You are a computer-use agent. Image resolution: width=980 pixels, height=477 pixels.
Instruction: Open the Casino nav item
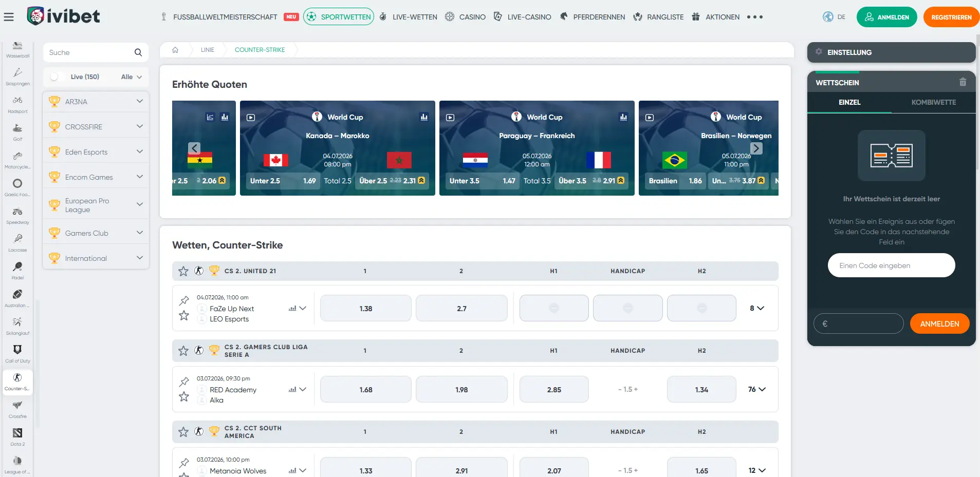click(x=465, y=17)
